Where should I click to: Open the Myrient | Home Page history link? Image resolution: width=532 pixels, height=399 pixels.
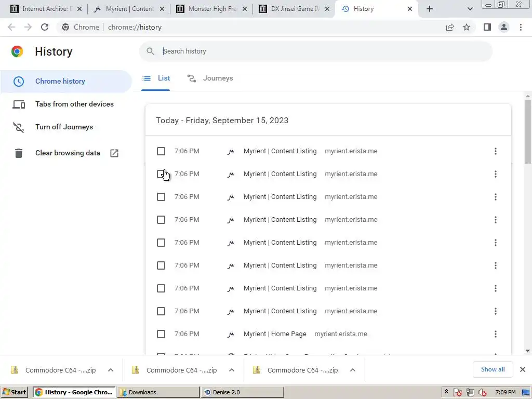pyautogui.click(x=275, y=334)
